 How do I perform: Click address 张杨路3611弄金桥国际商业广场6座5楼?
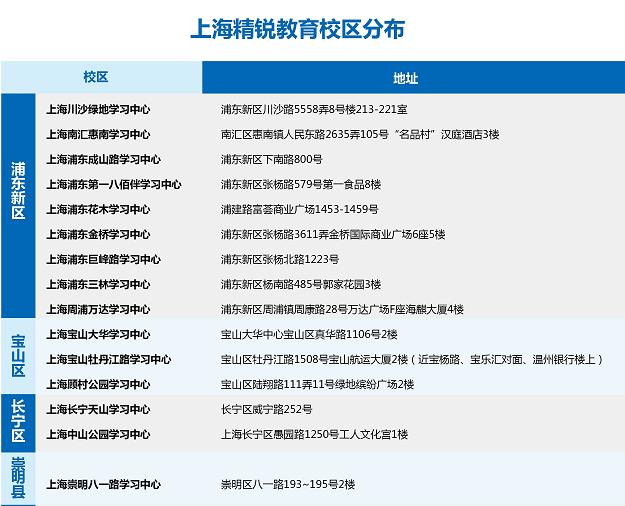pyautogui.click(x=354, y=234)
